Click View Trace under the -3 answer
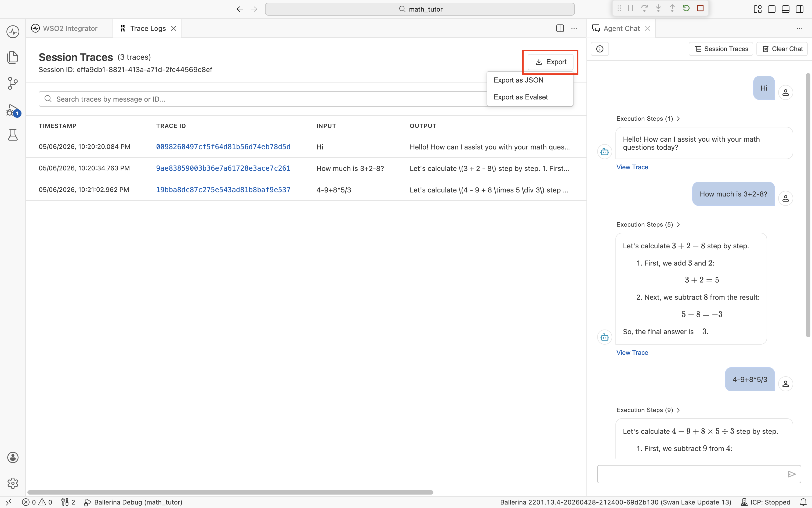This screenshot has height=508, width=812. [x=632, y=352]
